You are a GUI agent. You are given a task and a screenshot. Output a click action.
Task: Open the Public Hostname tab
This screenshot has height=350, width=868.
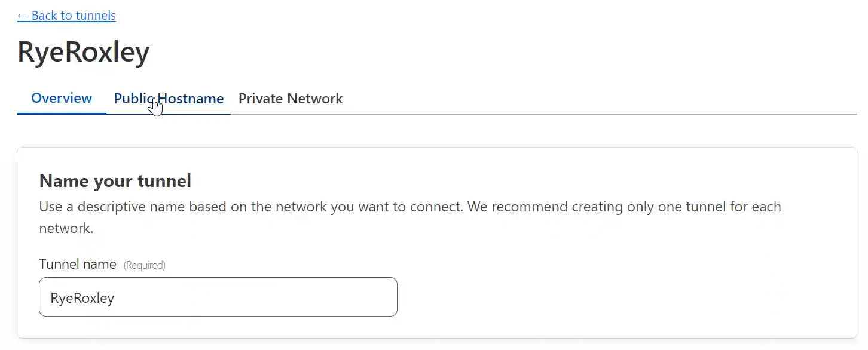[169, 99]
